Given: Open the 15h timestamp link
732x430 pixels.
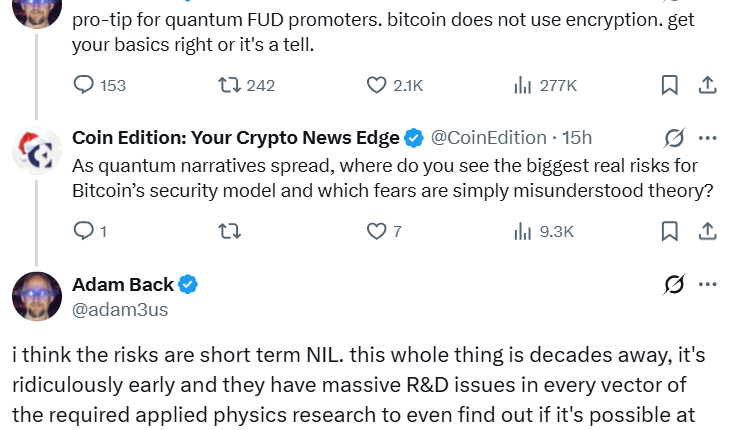Looking at the screenshot, I should click(577, 138).
